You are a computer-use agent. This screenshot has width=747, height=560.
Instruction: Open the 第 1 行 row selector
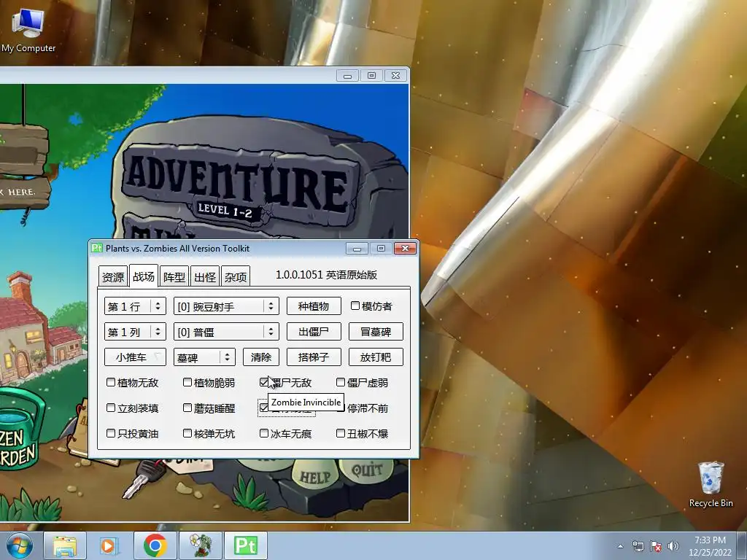point(135,306)
